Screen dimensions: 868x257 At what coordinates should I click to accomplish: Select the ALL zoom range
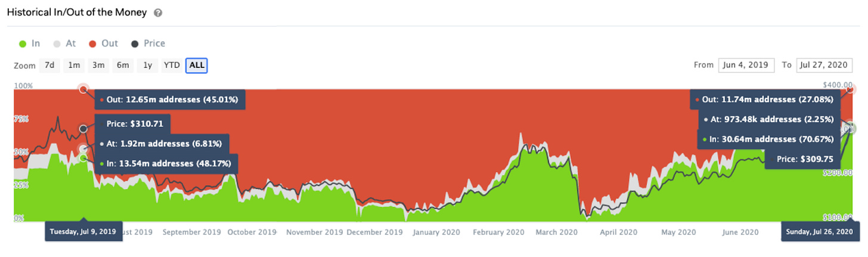[197, 65]
